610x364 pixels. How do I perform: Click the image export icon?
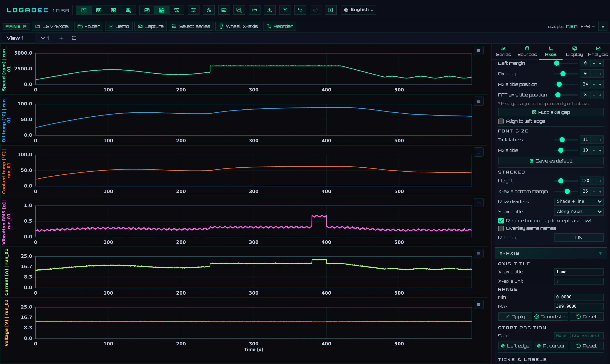tap(224, 10)
